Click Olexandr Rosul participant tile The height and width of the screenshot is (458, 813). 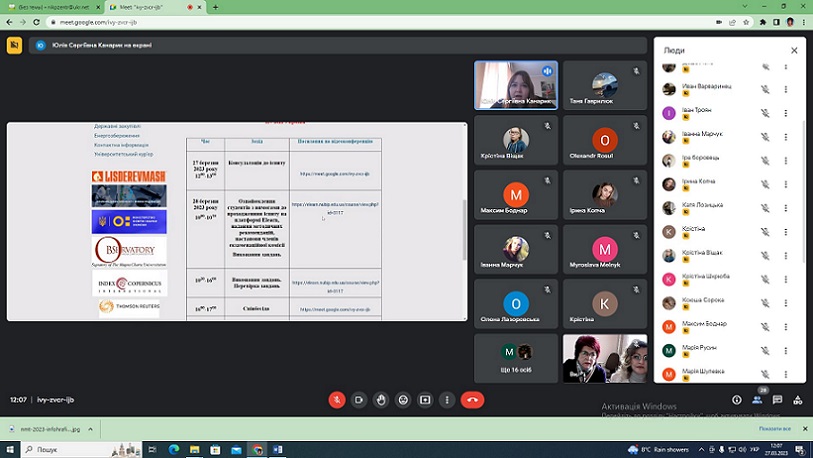pyautogui.click(x=605, y=140)
